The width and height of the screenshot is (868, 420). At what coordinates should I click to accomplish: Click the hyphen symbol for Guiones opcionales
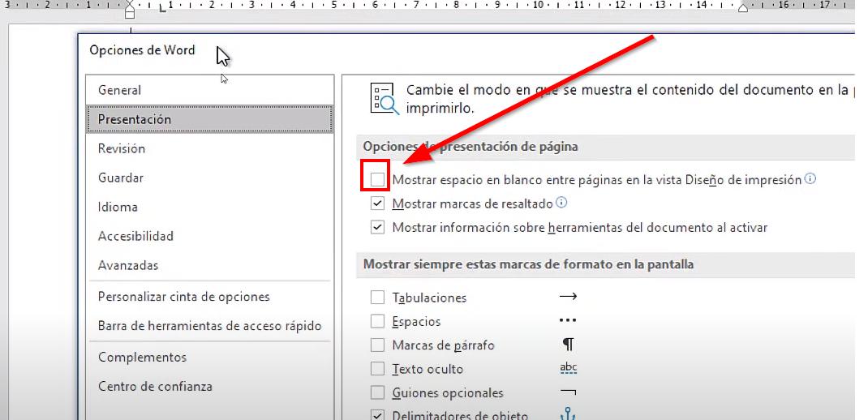(x=568, y=392)
